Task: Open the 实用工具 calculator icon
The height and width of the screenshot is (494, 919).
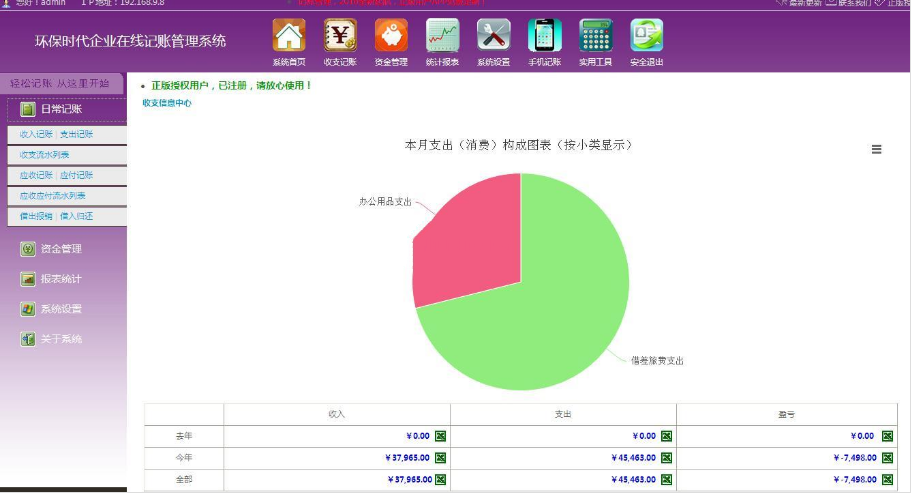Action: 595,36
